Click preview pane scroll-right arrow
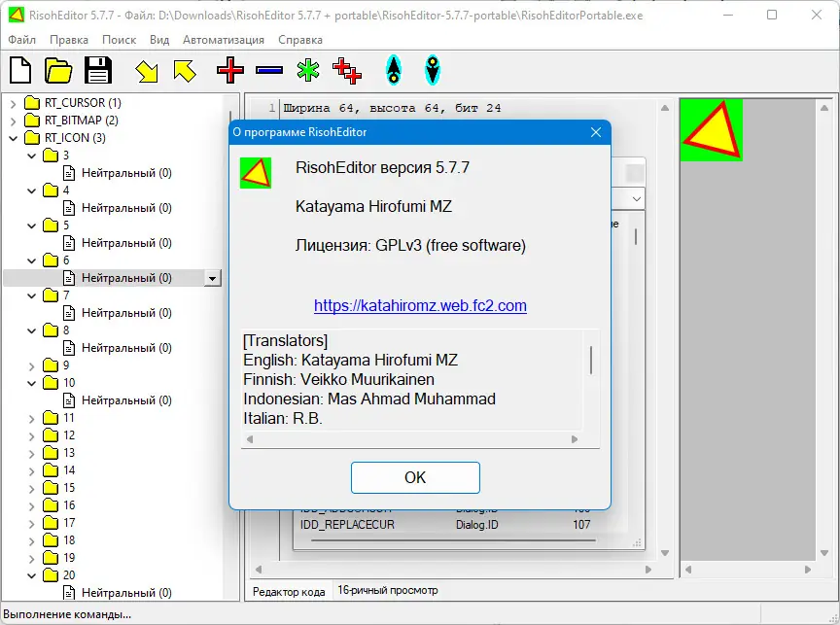This screenshot has width=840, height=625. pos(808,570)
